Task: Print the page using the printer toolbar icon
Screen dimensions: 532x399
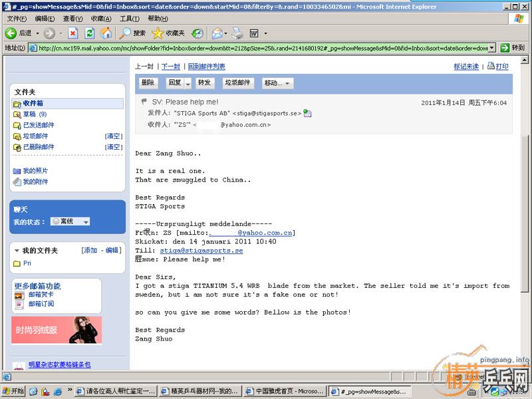Action: click(238, 33)
